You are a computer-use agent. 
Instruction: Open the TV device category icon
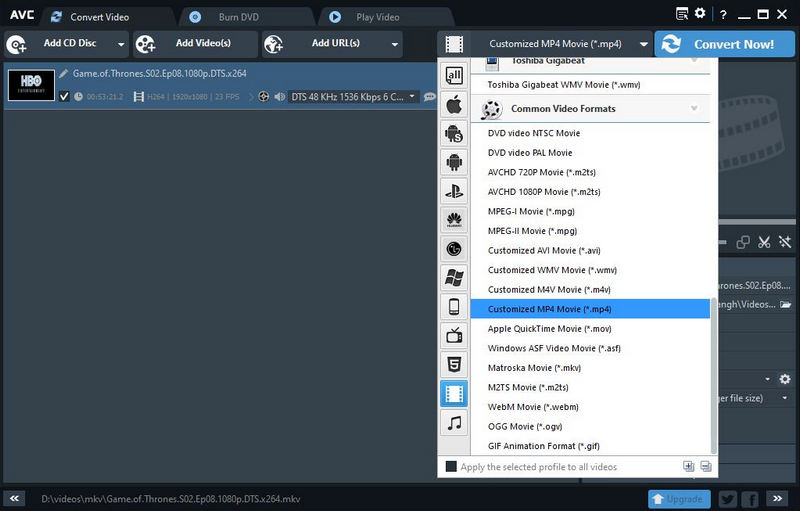tap(454, 336)
